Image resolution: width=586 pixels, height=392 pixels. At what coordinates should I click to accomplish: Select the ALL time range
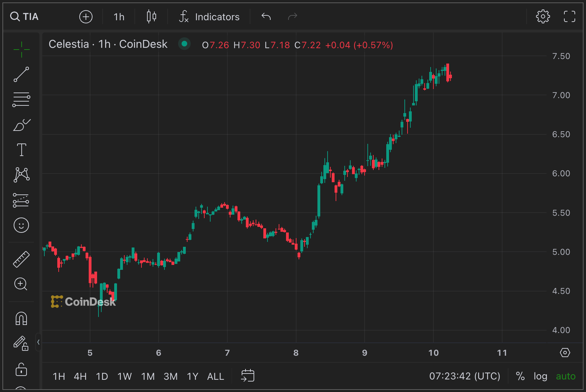tap(216, 376)
